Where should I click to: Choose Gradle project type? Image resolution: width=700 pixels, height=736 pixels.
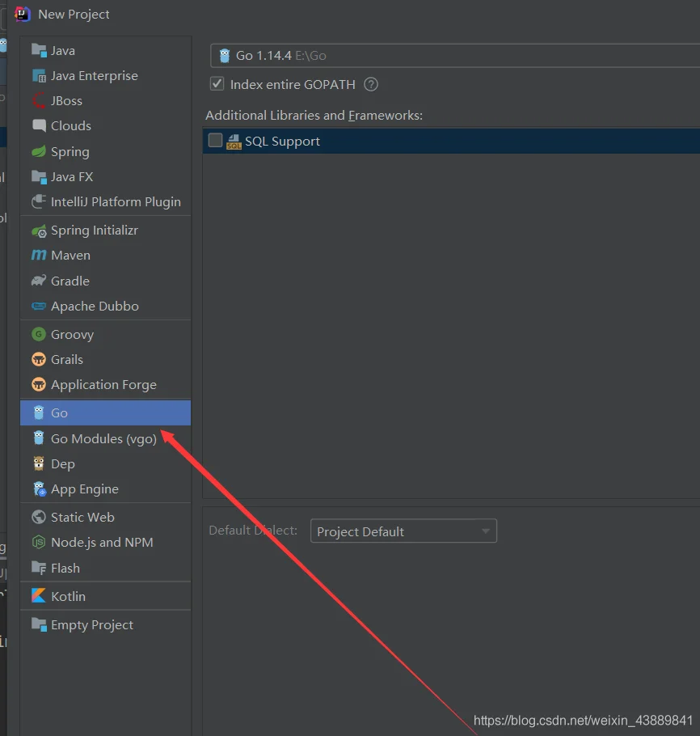(x=106, y=281)
